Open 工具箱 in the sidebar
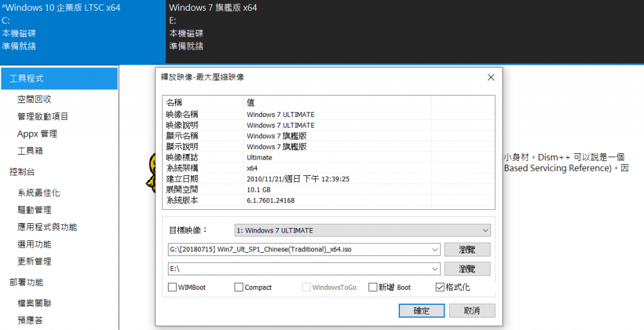The width and height of the screenshot is (644, 330). [x=30, y=151]
